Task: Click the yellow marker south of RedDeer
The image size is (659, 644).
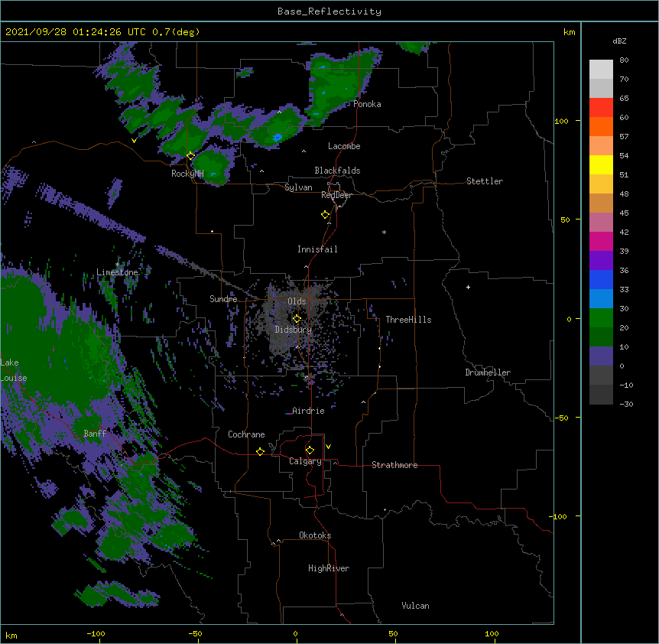Action: pos(326,215)
